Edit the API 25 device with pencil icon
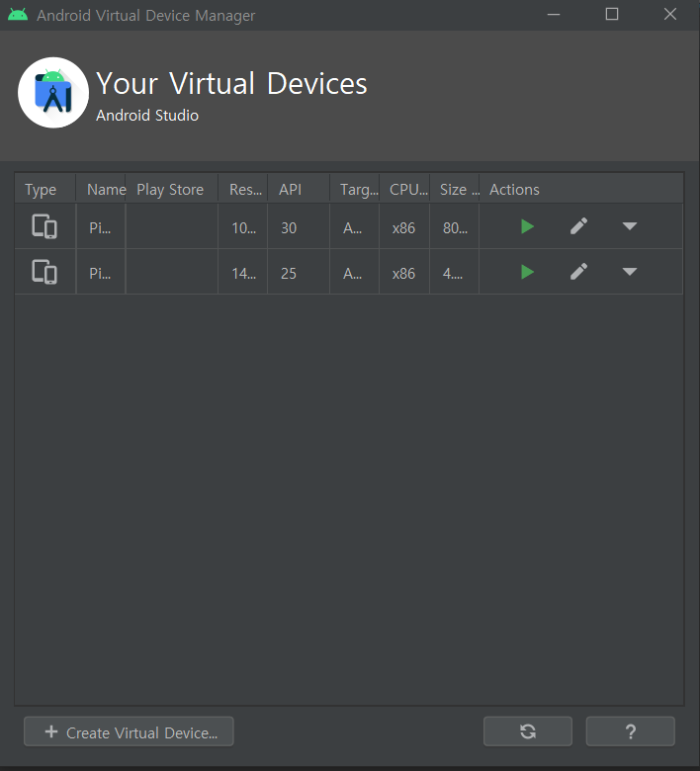Image resolution: width=700 pixels, height=771 pixels. [578, 272]
